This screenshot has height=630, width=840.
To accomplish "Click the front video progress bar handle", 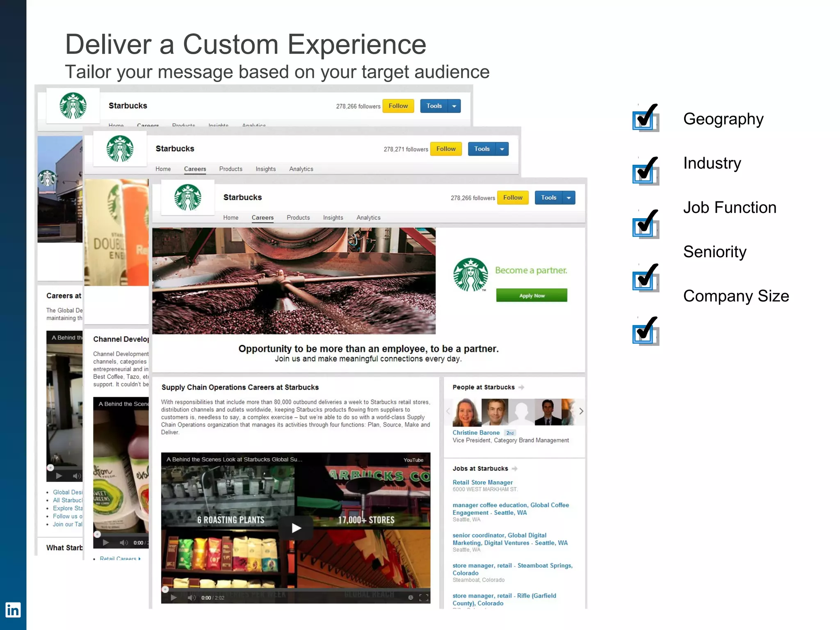I will (x=165, y=589).
